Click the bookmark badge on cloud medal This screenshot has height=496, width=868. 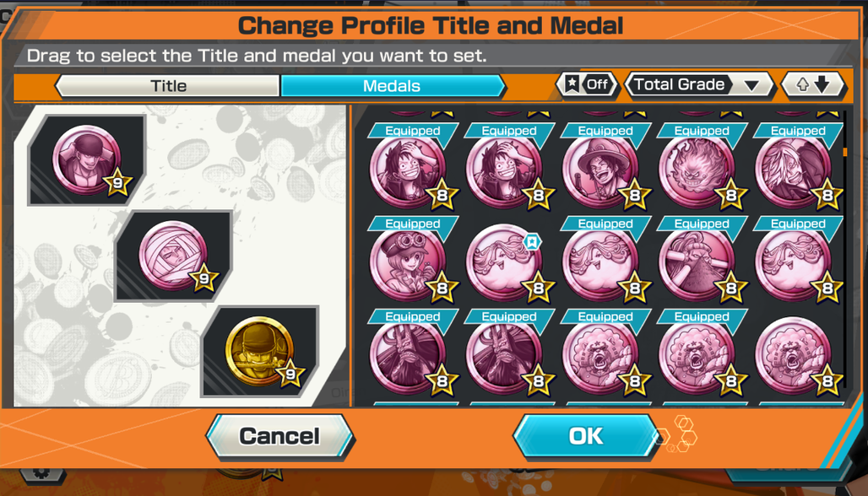(532, 241)
